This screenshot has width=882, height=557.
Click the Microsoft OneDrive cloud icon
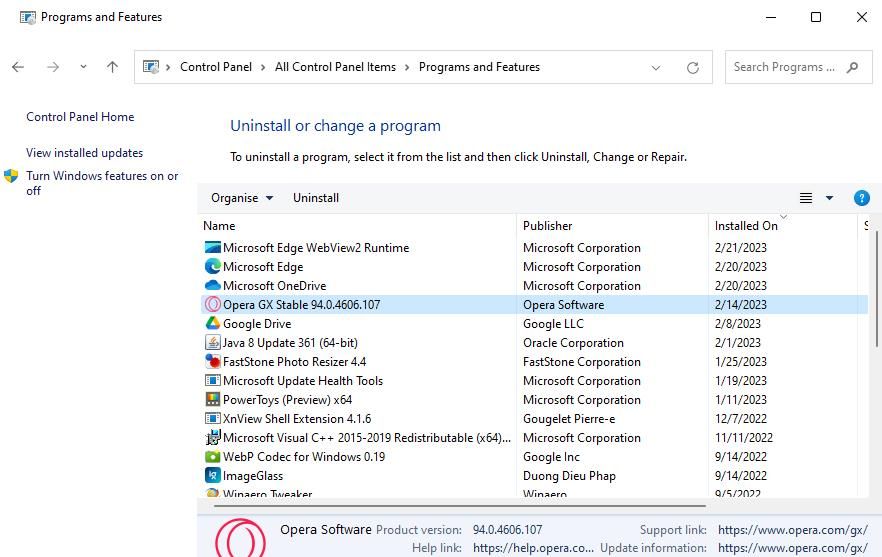213,286
